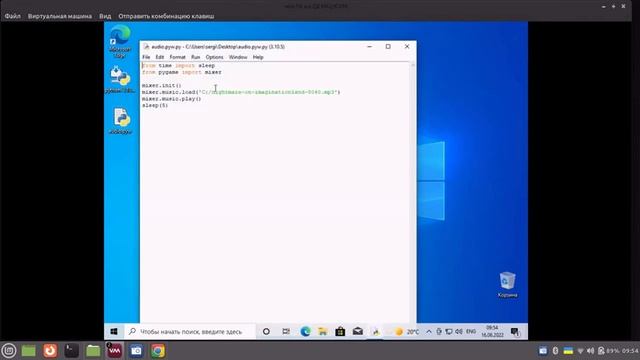Viewport: 640px width, 360px height.
Task: Click the 'sleep(5)' line in the editor
Action: (155, 105)
